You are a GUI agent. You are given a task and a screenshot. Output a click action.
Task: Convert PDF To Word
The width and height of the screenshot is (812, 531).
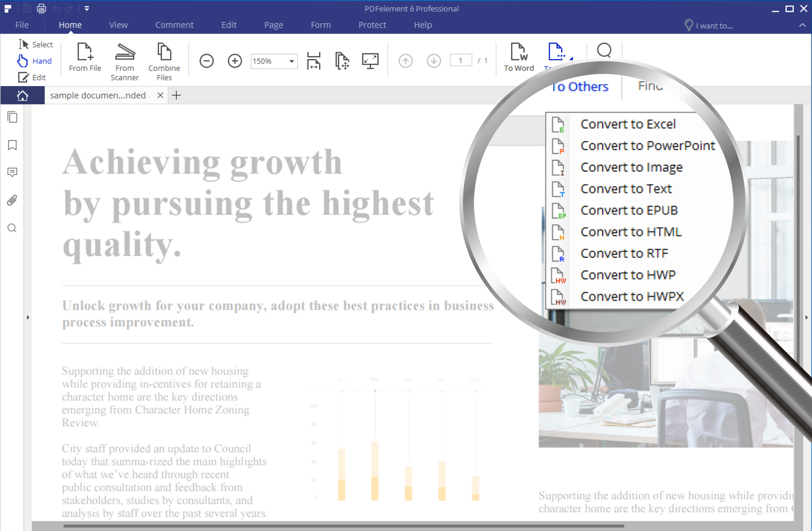pyautogui.click(x=519, y=57)
